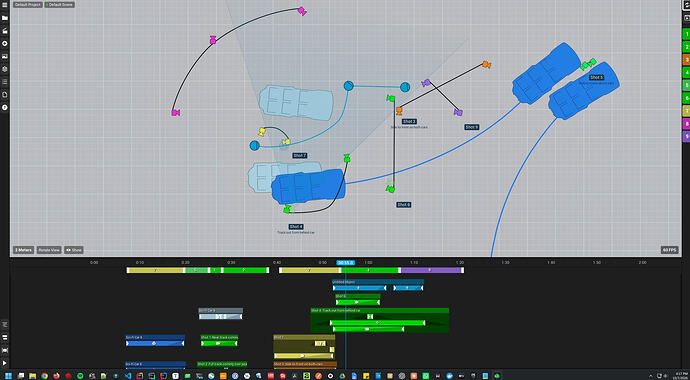Screen dimensions: 690x380
Task: Select the purple clip in top timeline track
Action: 431,270
